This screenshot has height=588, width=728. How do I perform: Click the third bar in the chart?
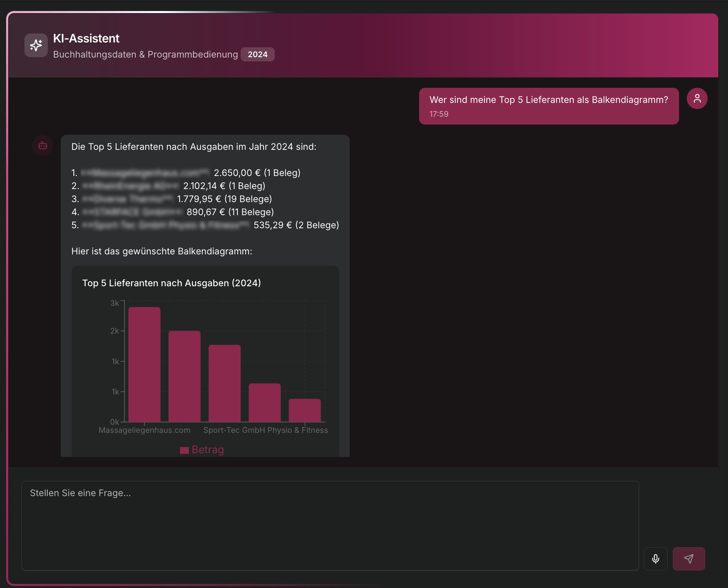[x=224, y=383]
